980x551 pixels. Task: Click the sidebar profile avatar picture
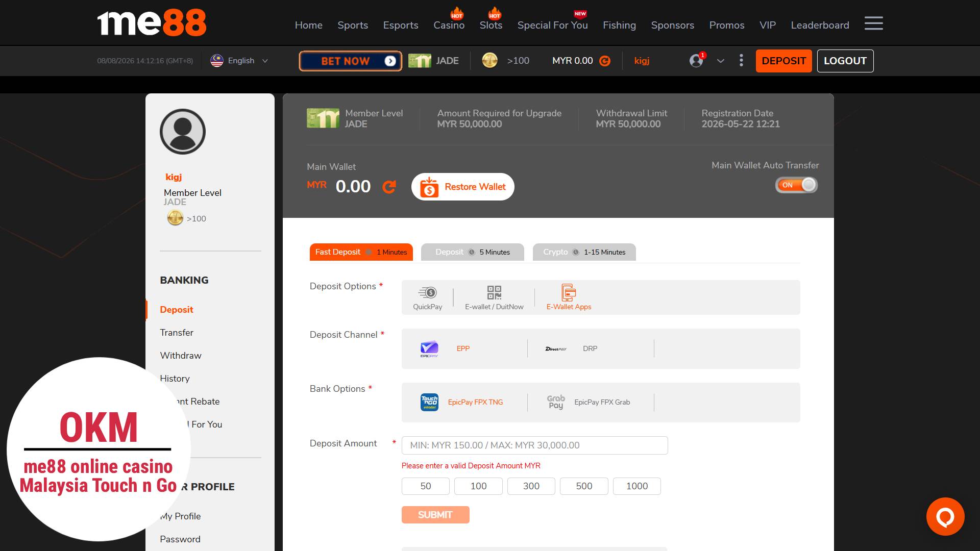pos(183,132)
